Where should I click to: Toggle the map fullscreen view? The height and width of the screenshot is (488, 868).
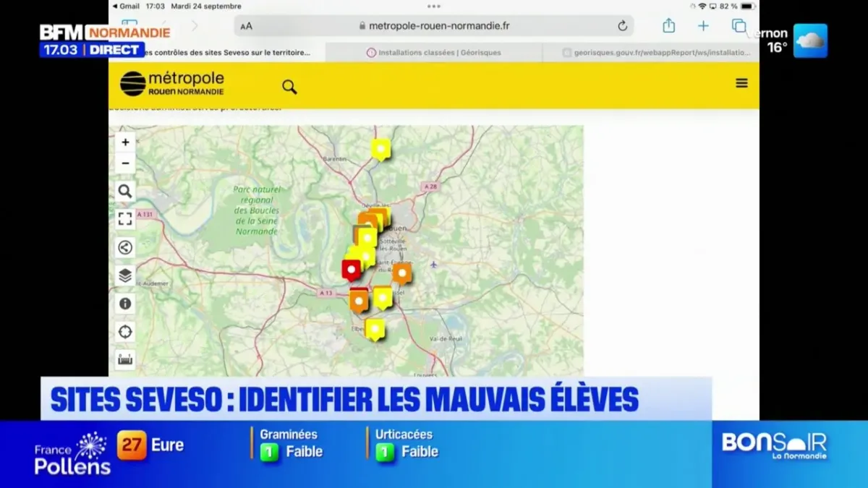pyautogui.click(x=125, y=219)
